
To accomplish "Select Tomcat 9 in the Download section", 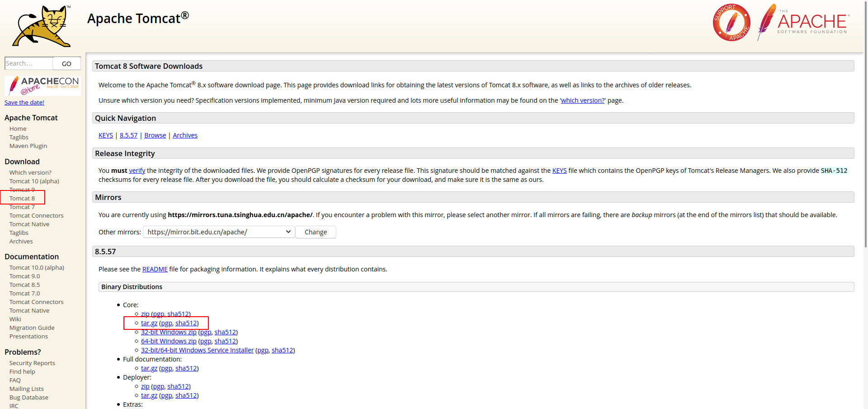I will [x=22, y=190].
